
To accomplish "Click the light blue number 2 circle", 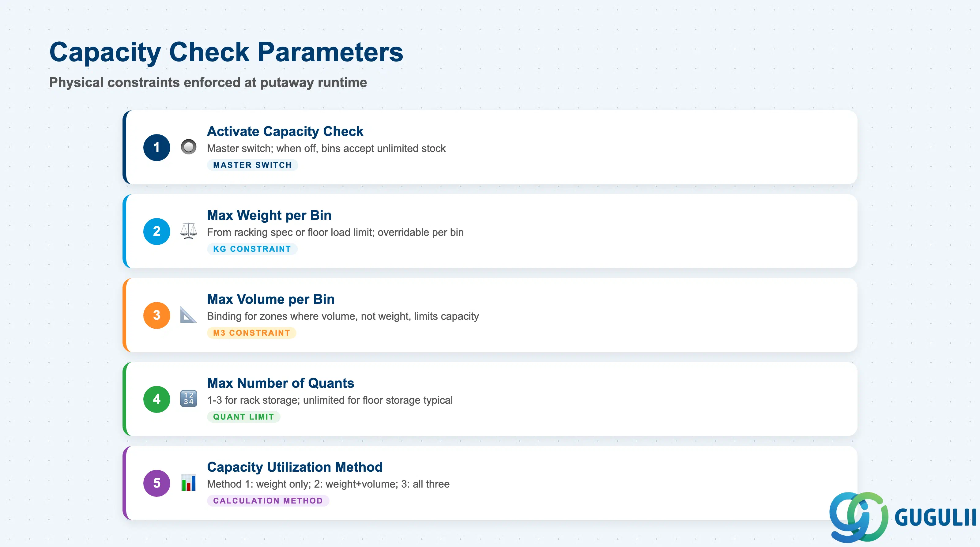I will click(x=157, y=231).
